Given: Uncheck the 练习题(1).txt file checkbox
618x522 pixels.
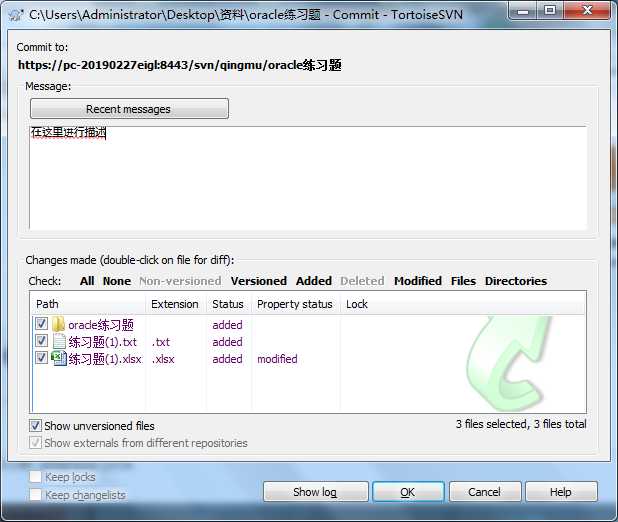Looking at the screenshot, I should pos(41,341).
